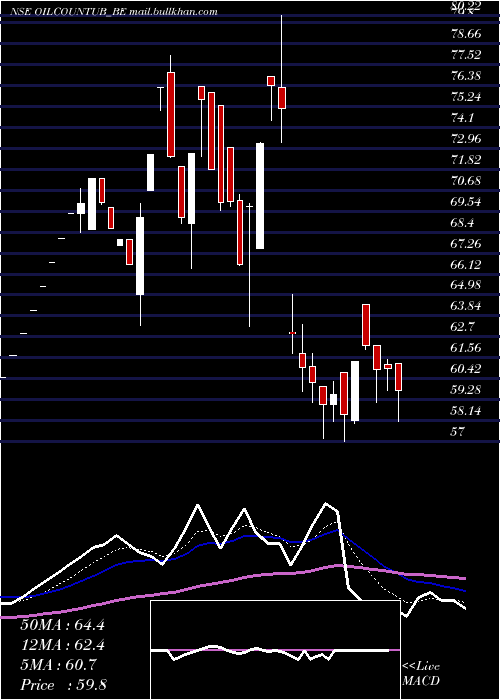500x700 pixels.
Task: Click the last red candle at chart's right
Action: [398, 377]
